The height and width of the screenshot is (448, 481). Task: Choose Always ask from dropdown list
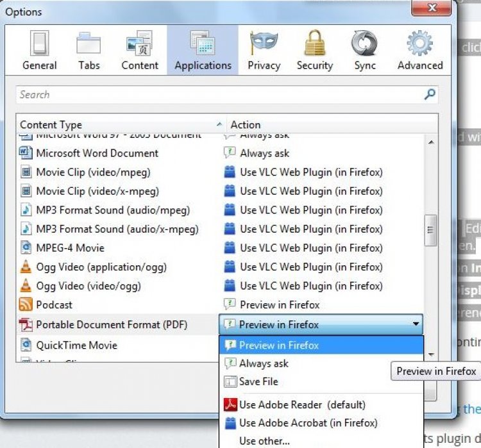(264, 363)
